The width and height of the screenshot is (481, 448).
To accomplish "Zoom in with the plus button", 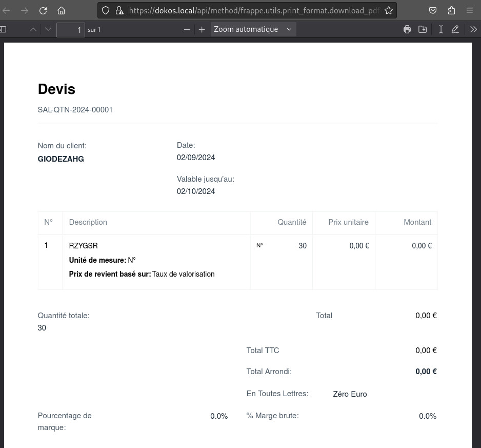I will (x=202, y=29).
